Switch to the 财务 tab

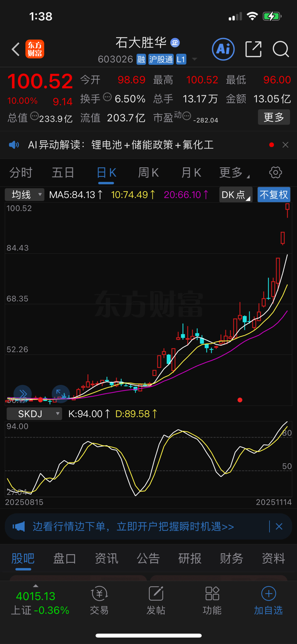click(232, 558)
